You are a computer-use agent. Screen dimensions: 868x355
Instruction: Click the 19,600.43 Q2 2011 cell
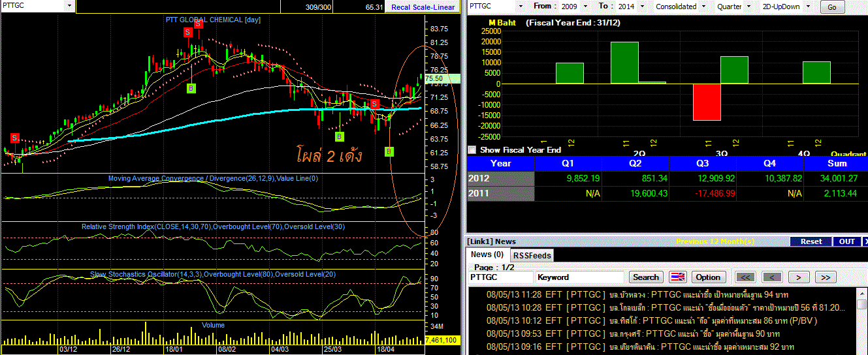pos(636,193)
